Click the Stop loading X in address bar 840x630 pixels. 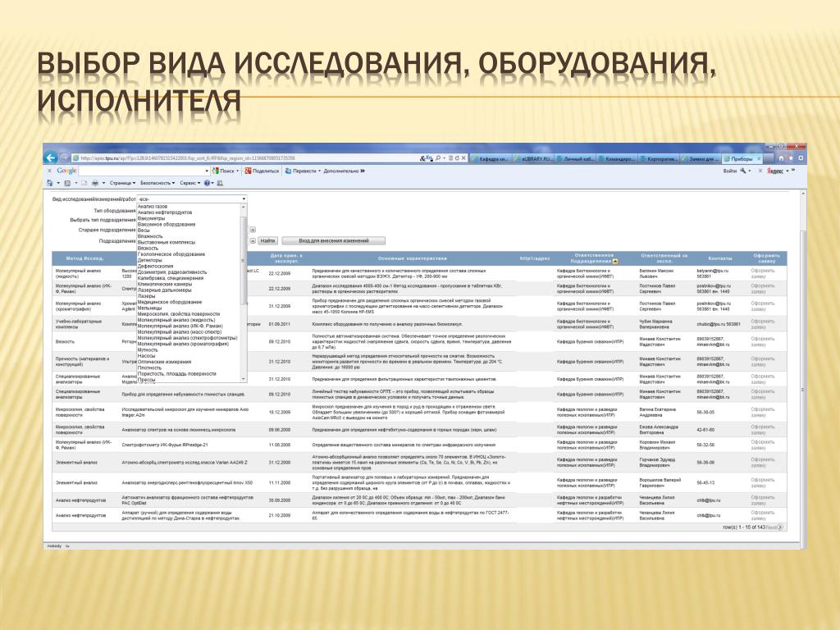coord(463,158)
